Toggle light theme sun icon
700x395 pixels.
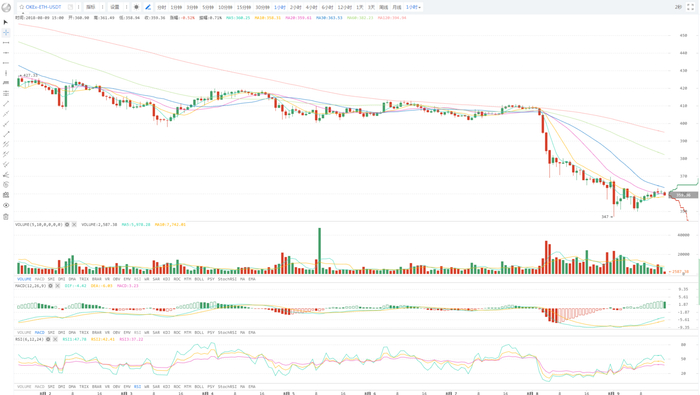136,7
